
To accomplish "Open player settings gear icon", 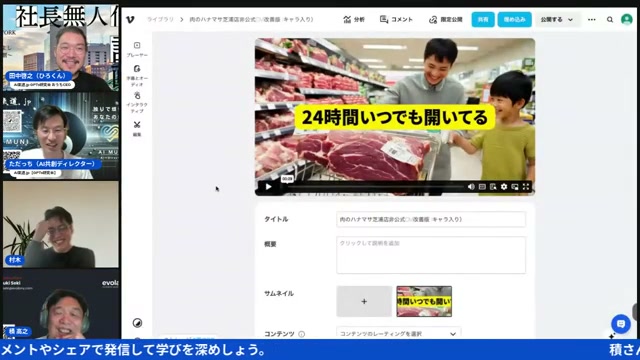I will click(504, 187).
